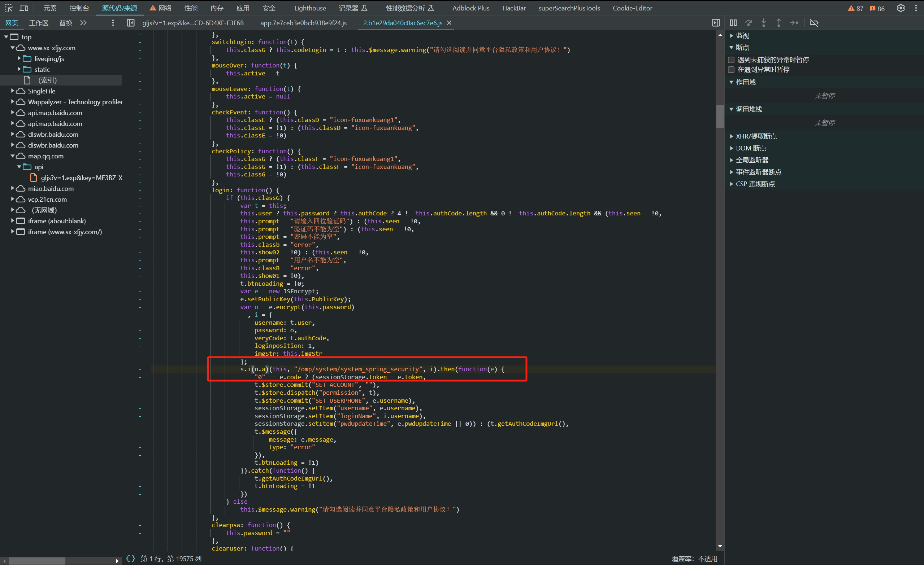Open the gljs?v=1.exp file tab
Screen dimensions: 924x565
coord(193,23)
